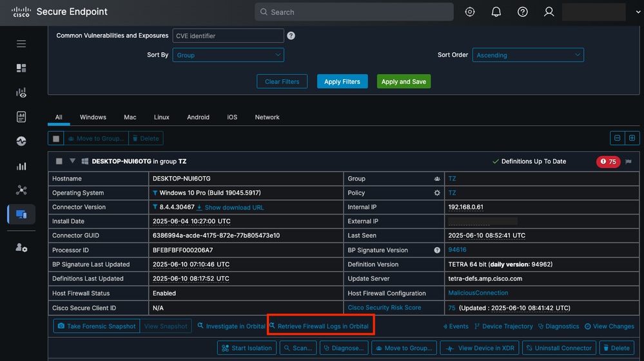
Task: Click the red 75 risk score badge
Action: 608,161
